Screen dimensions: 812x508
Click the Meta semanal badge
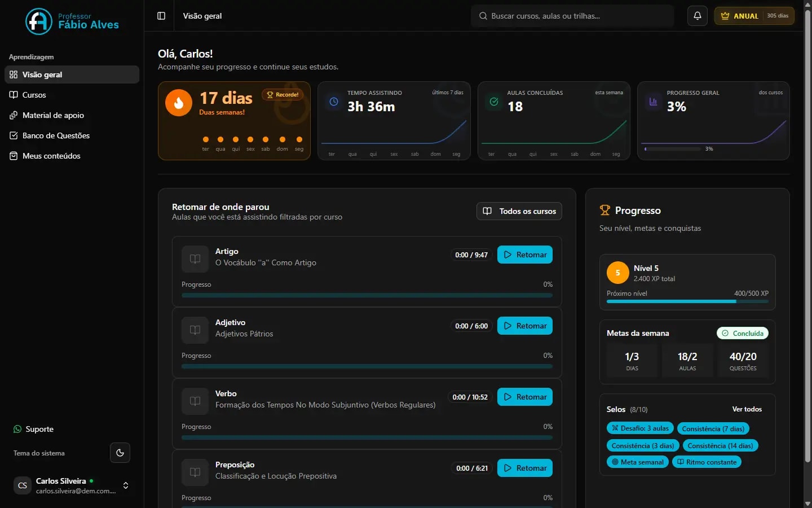[x=638, y=462]
